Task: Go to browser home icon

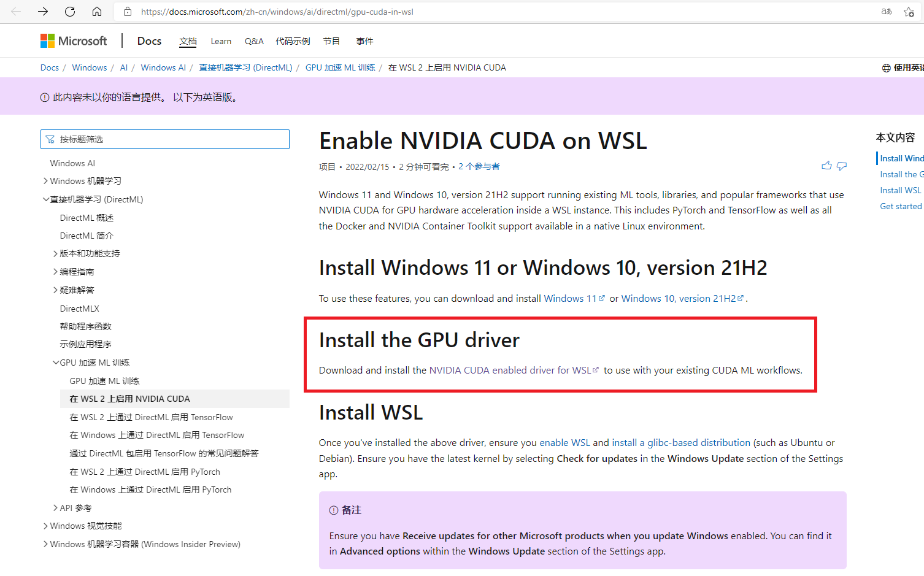Action: point(97,11)
